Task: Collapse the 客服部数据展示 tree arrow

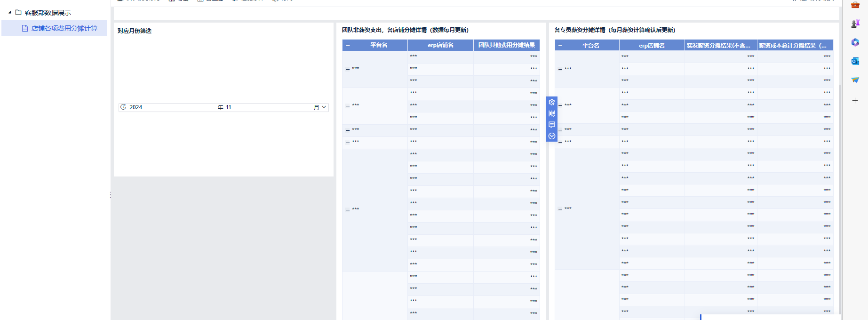Action: click(10, 13)
